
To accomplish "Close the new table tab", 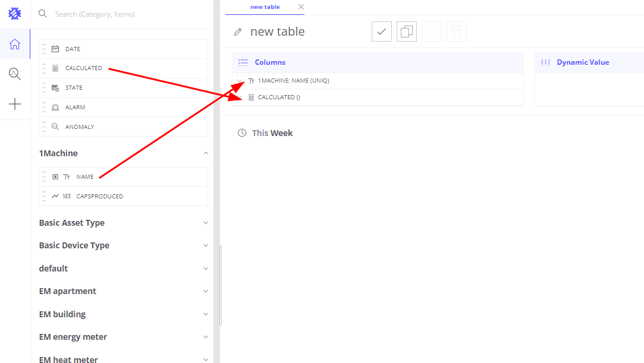I will [301, 7].
